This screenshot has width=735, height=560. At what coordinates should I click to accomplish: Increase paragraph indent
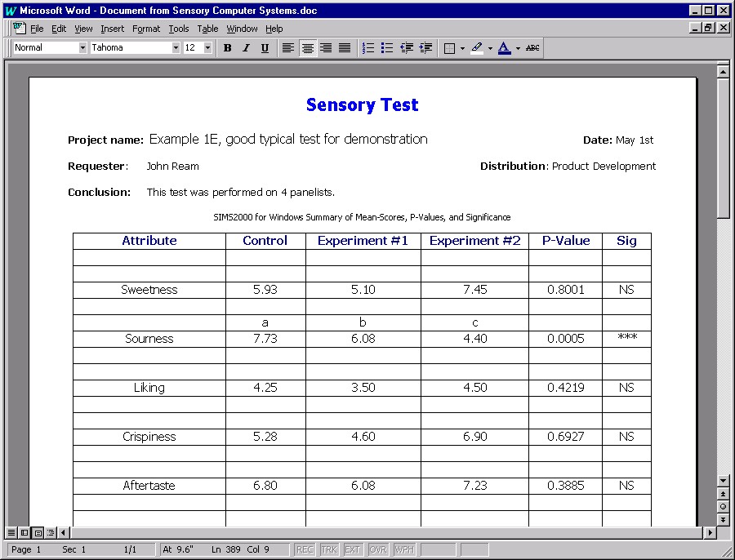coord(425,48)
